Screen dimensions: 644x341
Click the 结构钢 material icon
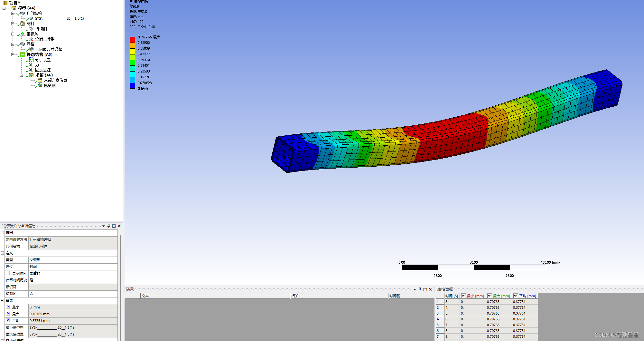(31, 29)
